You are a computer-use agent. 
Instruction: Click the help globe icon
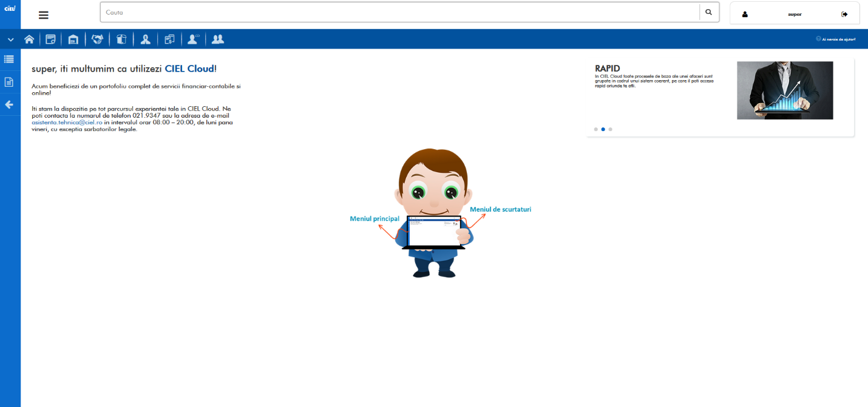pos(819,39)
